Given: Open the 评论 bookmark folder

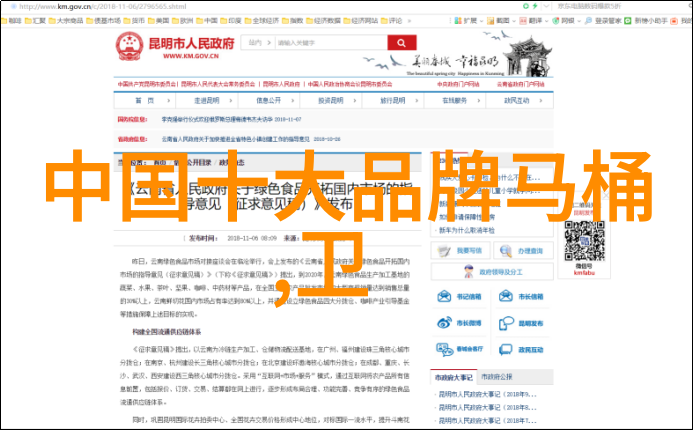Looking at the screenshot, I should (391, 21).
